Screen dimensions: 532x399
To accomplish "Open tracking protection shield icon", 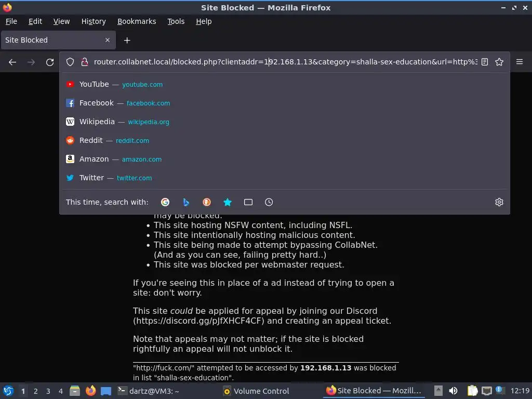I will click(70, 62).
